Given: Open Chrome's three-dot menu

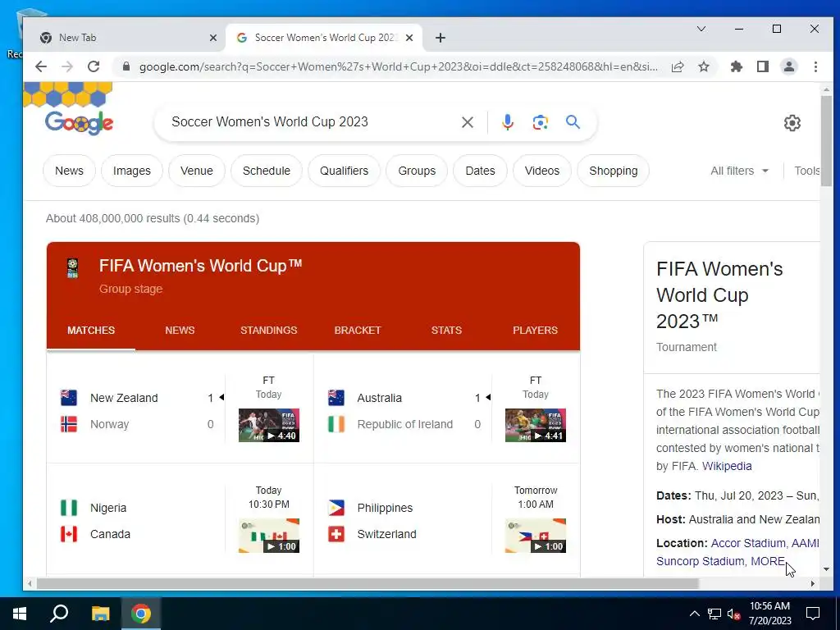Looking at the screenshot, I should [x=815, y=66].
